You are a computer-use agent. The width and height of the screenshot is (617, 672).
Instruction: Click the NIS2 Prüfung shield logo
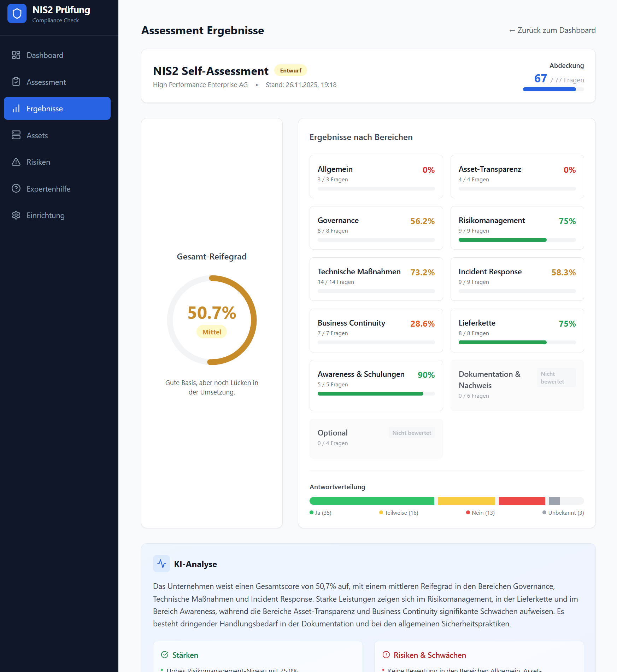tap(17, 13)
